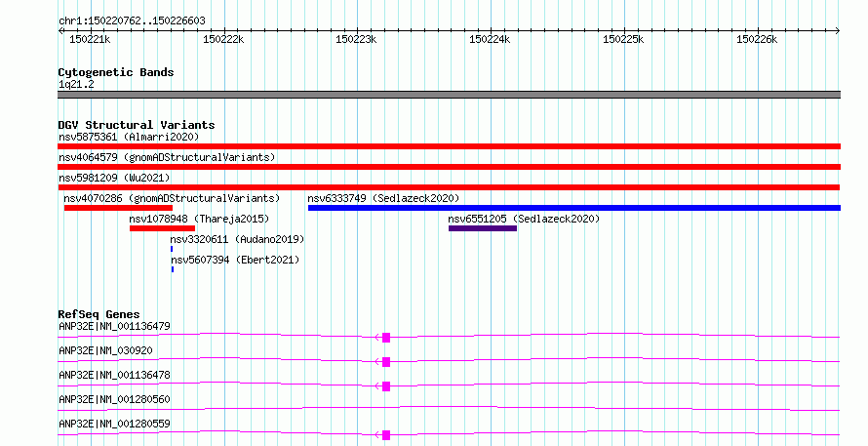Select the 1q21.2 band label
The height and width of the screenshot is (446, 868).
pyautogui.click(x=76, y=85)
